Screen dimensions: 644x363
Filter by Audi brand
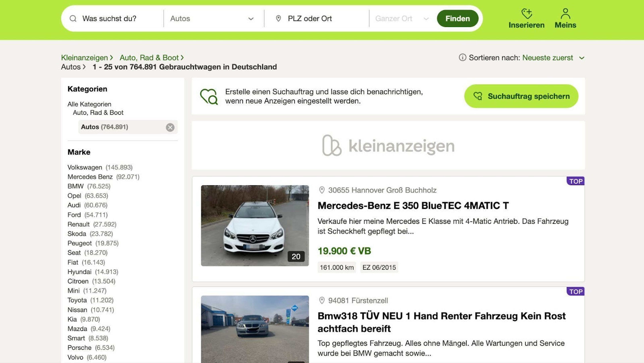click(74, 205)
